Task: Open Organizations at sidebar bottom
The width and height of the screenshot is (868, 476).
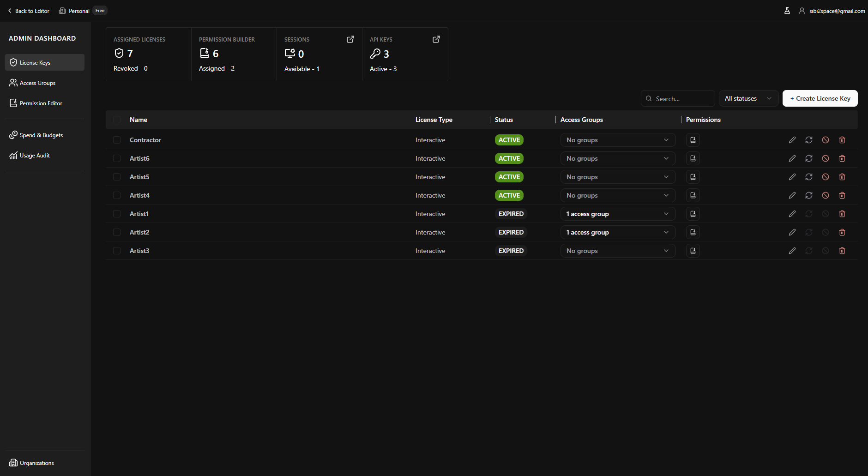Action: pyautogui.click(x=45, y=463)
